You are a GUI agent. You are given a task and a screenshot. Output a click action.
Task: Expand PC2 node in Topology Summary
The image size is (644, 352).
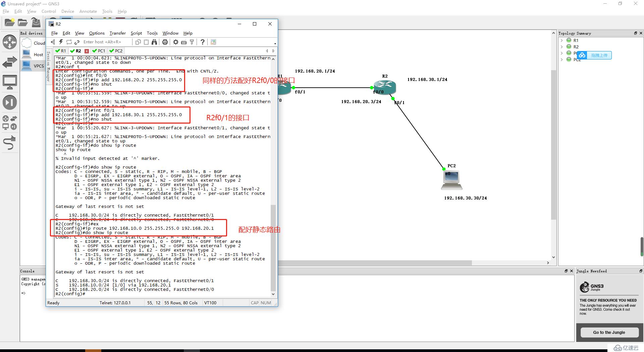pyautogui.click(x=562, y=59)
